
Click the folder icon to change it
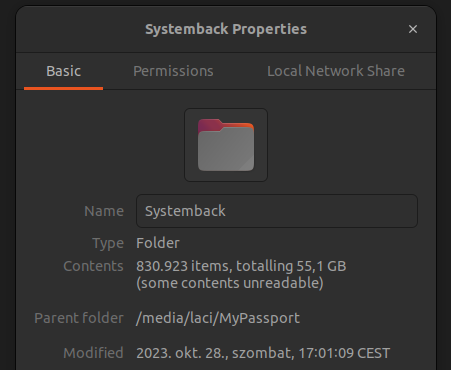point(226,145)
